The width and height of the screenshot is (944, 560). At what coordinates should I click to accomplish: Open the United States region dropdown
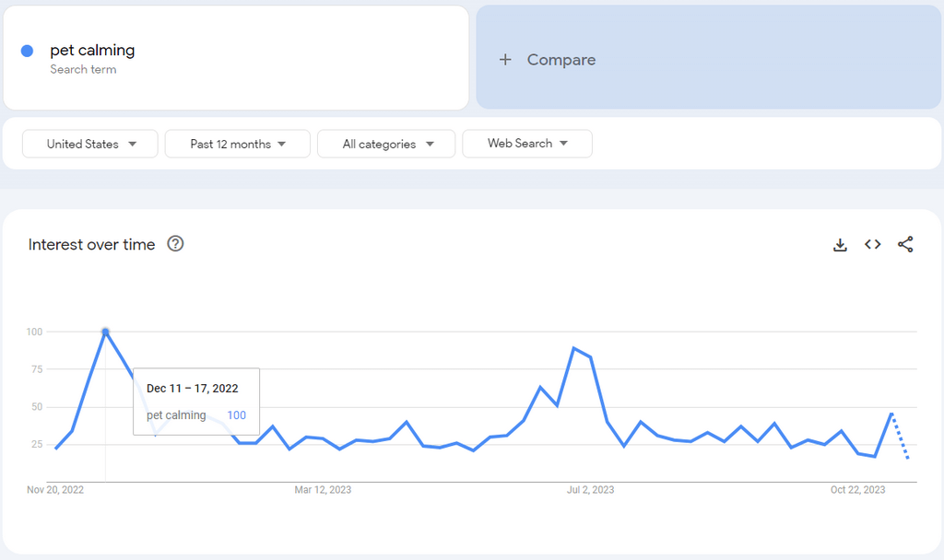90,144
